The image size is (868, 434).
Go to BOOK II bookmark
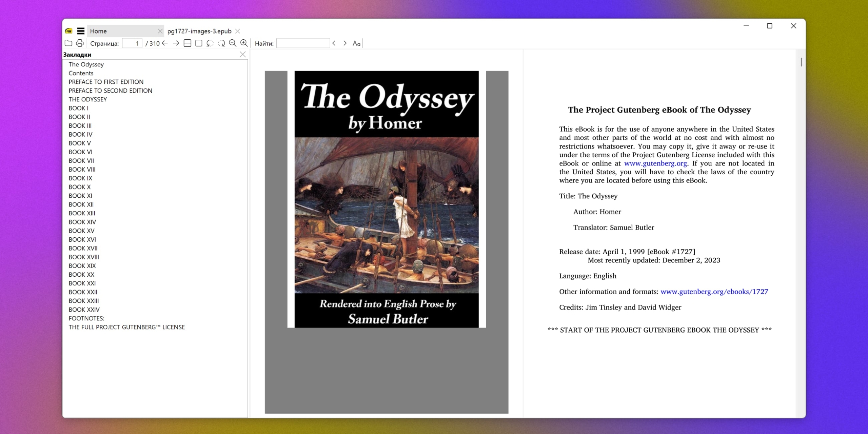[x=79, y=117]
